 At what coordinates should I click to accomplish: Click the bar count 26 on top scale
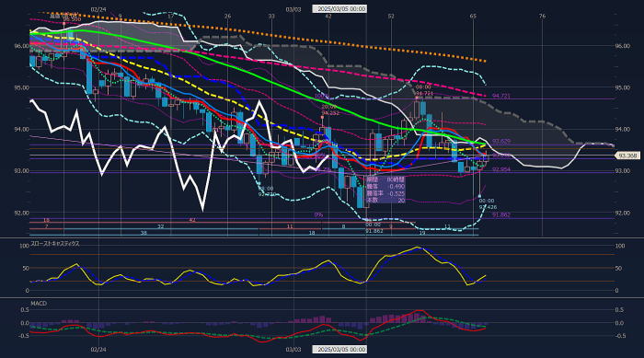[227, 16]
